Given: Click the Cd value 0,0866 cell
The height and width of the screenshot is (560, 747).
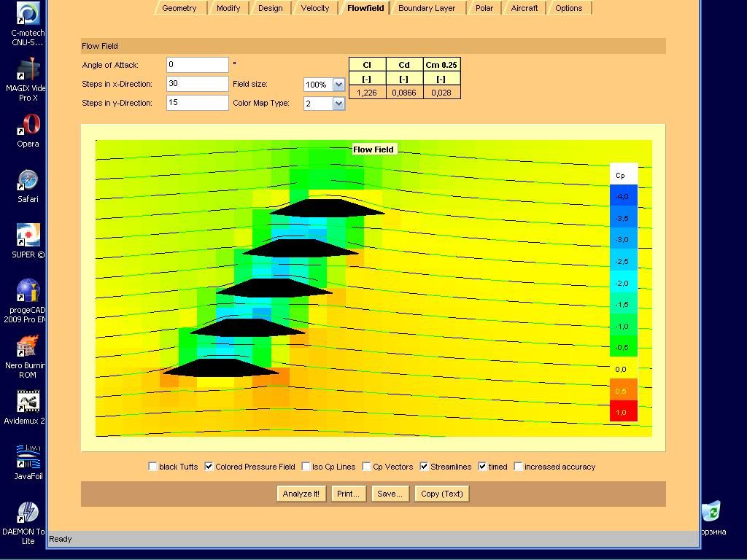Looking at the screenshot, I should click(404, 93).
